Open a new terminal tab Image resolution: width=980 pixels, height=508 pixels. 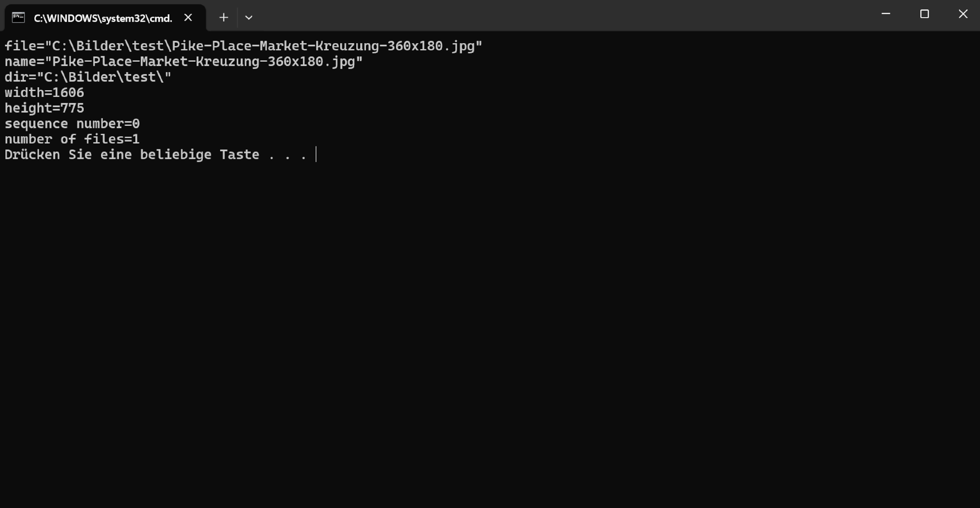[x=223, y=18]
